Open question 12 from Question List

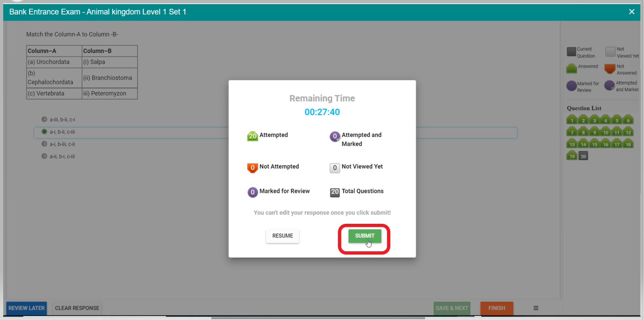click(x=628, y=132)
